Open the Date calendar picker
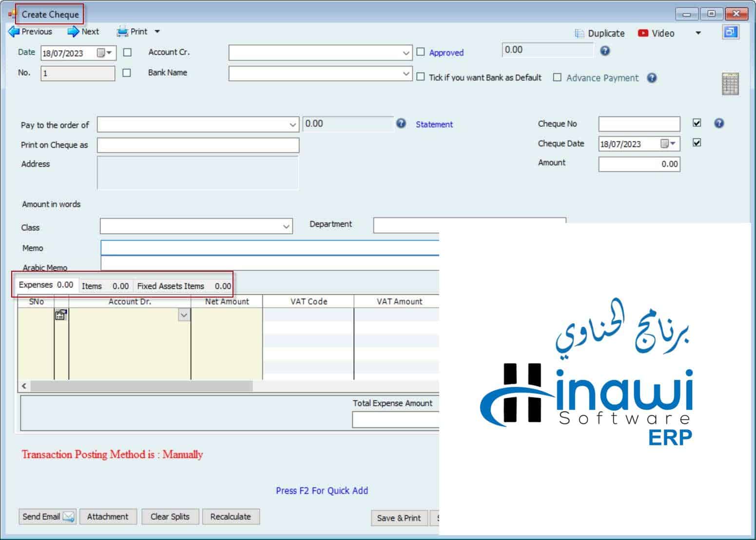 tap(104, 53)
